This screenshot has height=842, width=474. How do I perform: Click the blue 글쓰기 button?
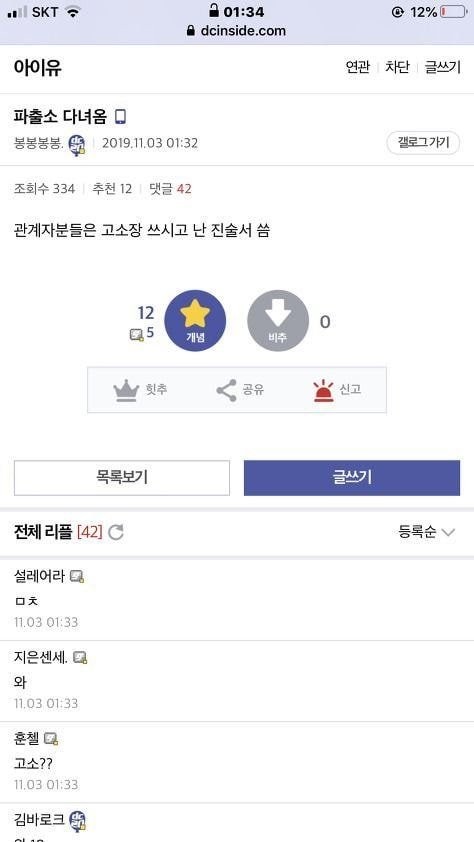(352, 477)
